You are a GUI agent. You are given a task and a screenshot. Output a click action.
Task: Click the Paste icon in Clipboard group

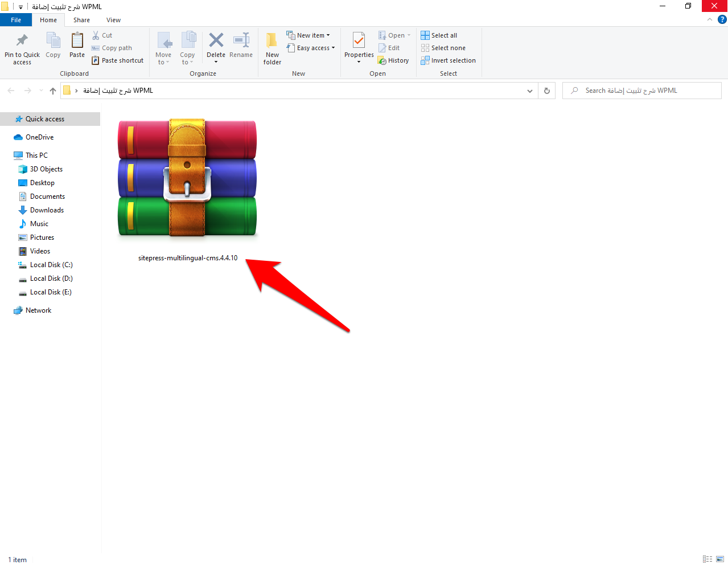77,41
